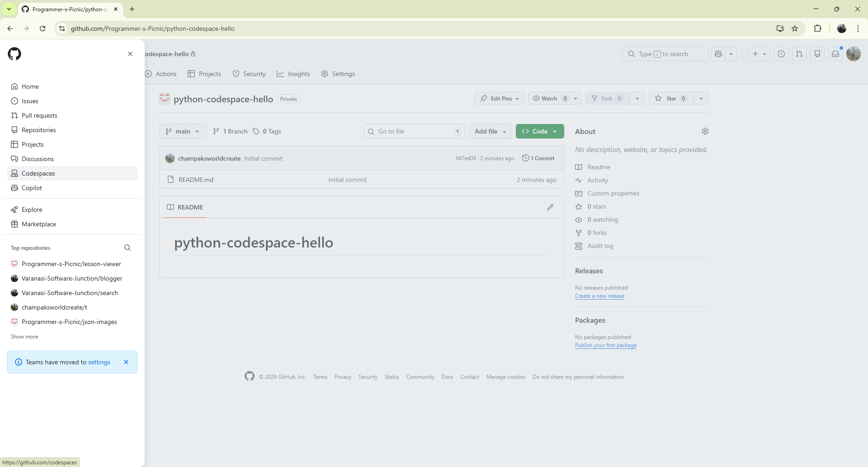Open Codespaces in the sidebar

(x=72, y=173)
